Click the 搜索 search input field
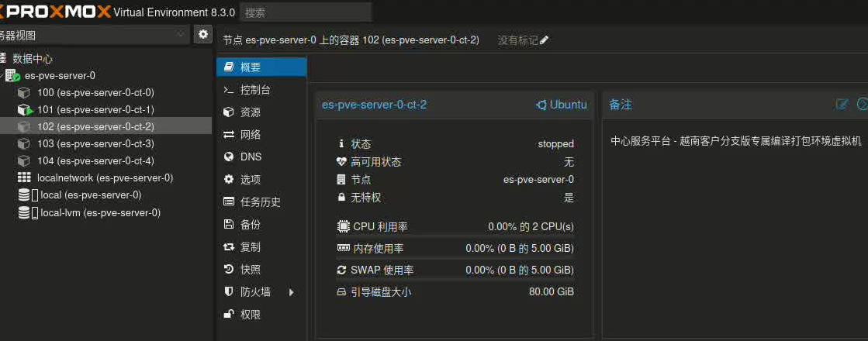 tap(306, 12)
